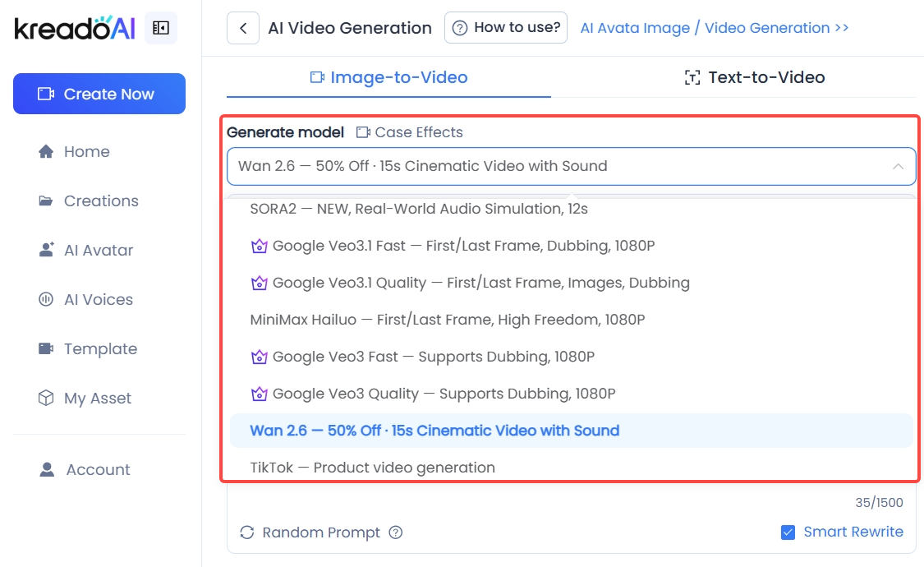Open the How to use? guide
Image resolution: width=924 pixels, height=567 pixels.
click(507, 28)
